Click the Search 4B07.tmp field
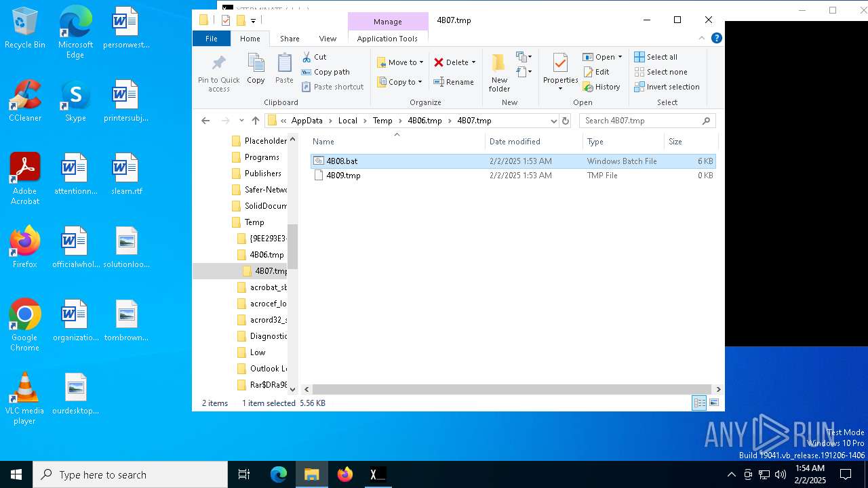Viewport: 868px width, 488px height. click(x=648, y=121)
